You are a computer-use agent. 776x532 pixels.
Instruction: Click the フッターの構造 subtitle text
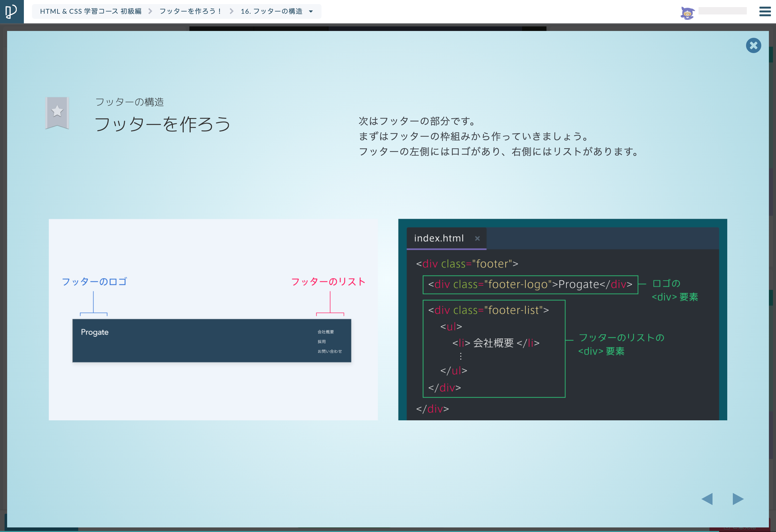point(130,102)
